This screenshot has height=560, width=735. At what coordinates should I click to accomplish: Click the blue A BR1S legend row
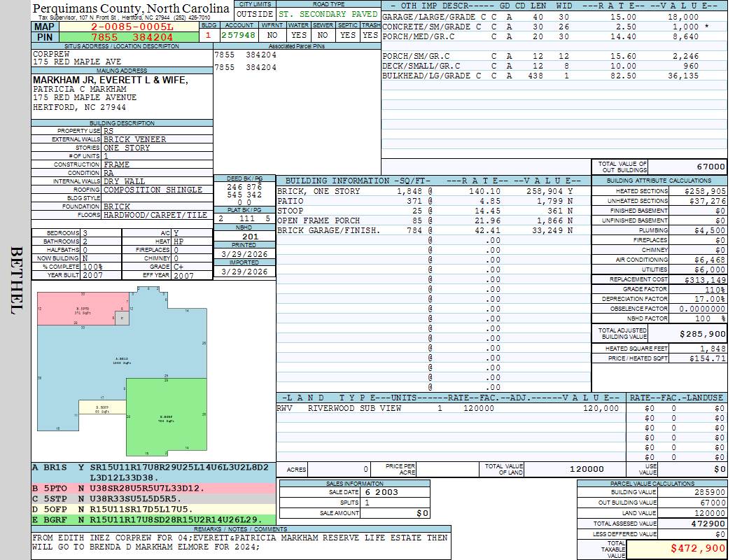[154, 467]
